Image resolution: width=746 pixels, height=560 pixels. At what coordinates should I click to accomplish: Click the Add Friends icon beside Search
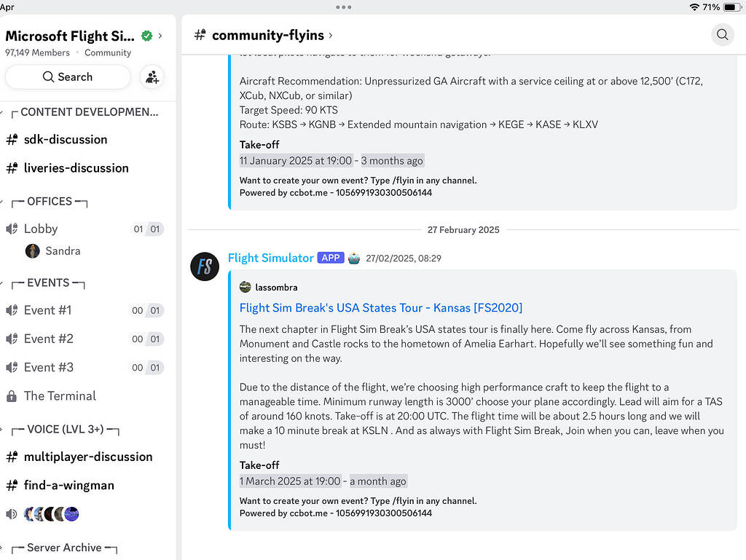pos(152,76)
